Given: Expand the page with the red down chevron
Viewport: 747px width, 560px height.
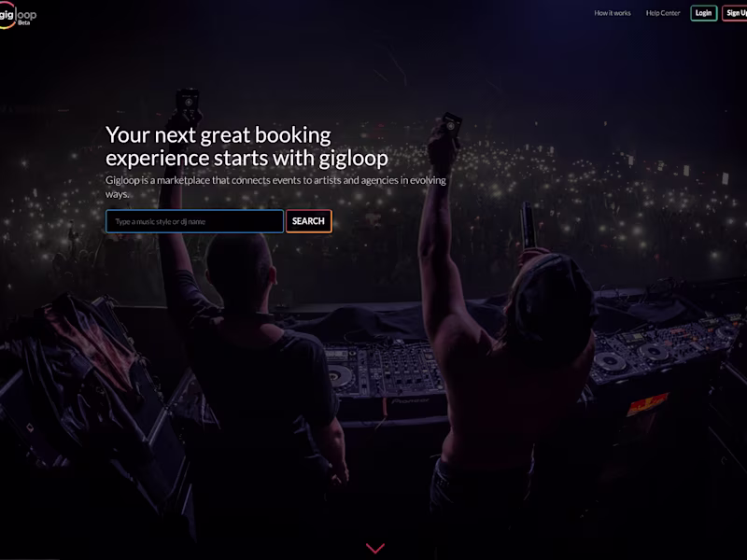Looking at the screenshot, I should click(375, 548).
